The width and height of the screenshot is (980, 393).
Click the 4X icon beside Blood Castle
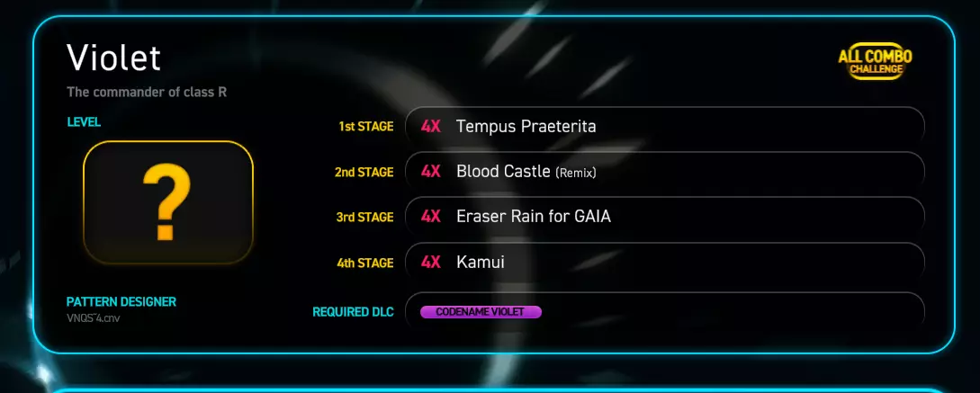click(x=431, y=171)
